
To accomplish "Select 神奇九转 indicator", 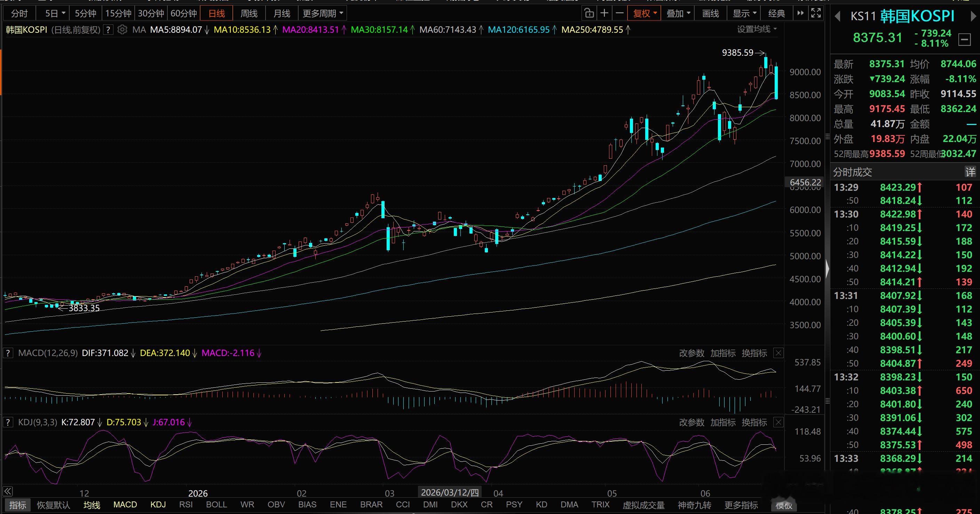I will (694, 505).
